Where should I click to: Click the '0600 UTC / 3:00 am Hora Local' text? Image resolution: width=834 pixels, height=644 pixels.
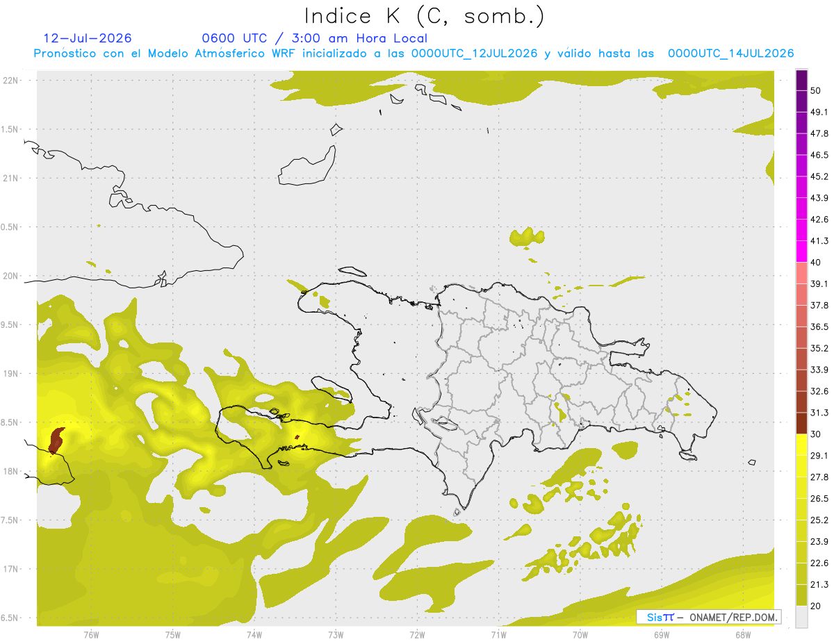tap(314, 38)
